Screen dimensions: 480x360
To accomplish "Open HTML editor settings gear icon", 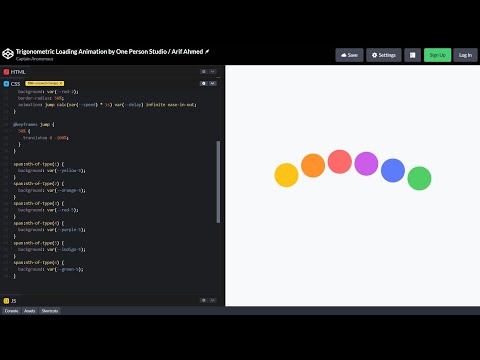I will (x=204, y=72).
